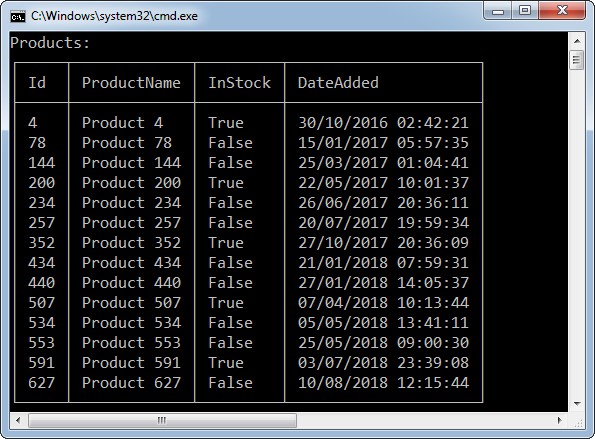Screen dimensions: 595x439
Task: Click the empty vertical scrollbar track
Action: click(x=577, y=233)
